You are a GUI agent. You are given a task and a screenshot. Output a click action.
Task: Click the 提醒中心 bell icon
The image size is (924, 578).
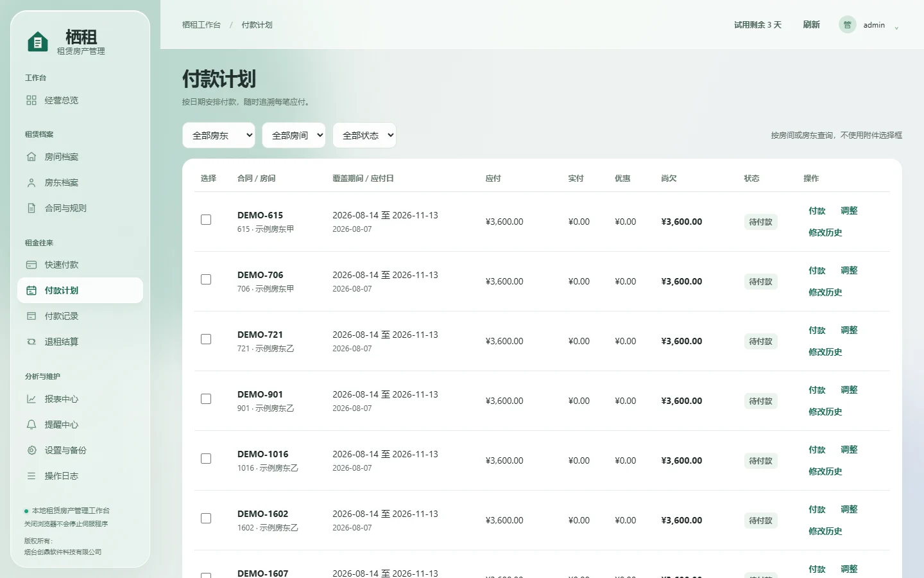click(31, 425)
